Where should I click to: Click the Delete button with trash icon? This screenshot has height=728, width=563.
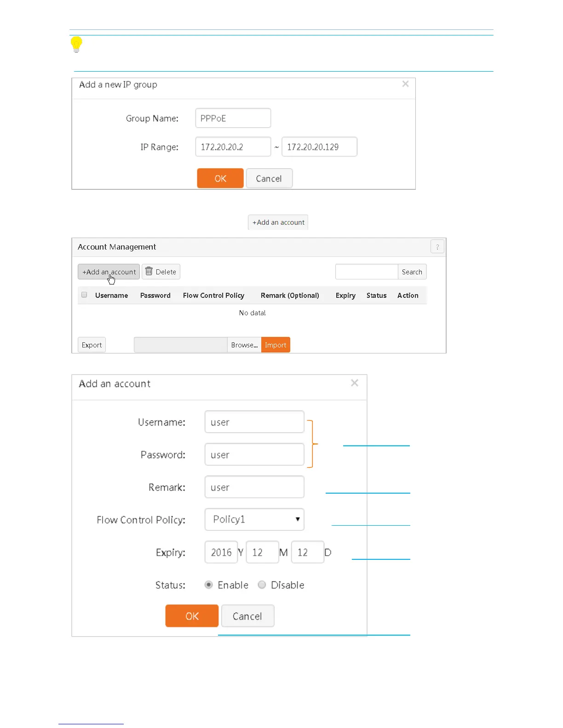(161, 272)
